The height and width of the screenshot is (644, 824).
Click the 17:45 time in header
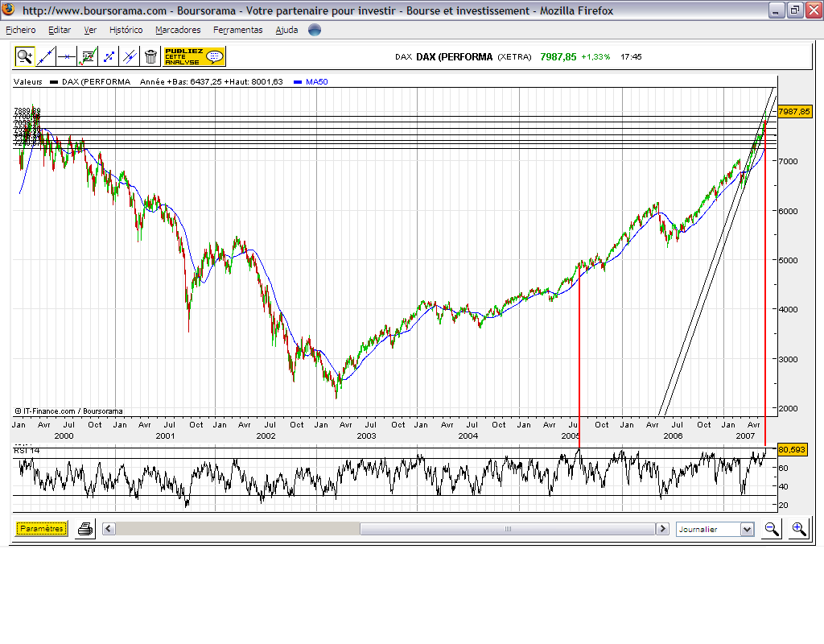click(631, 57)
